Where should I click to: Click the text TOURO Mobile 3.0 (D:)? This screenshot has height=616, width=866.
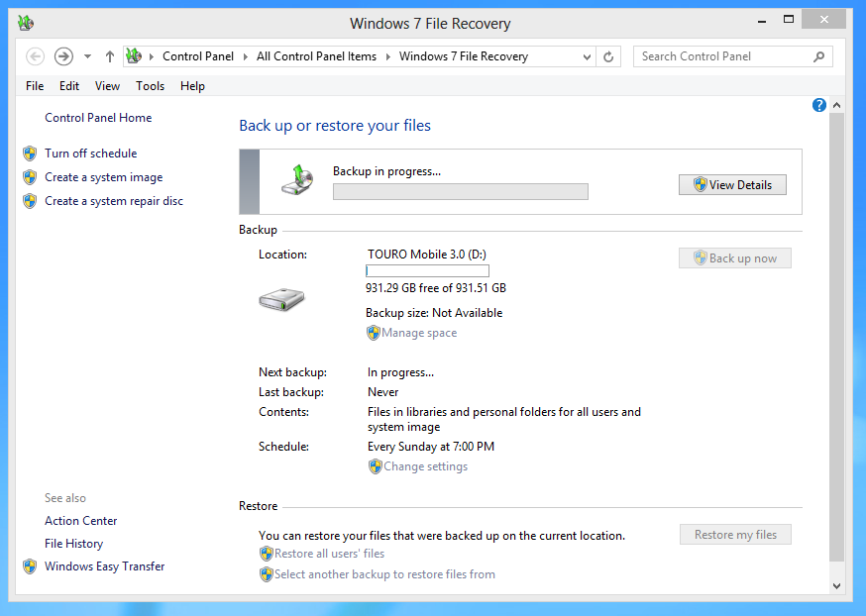tap(427, 255)
